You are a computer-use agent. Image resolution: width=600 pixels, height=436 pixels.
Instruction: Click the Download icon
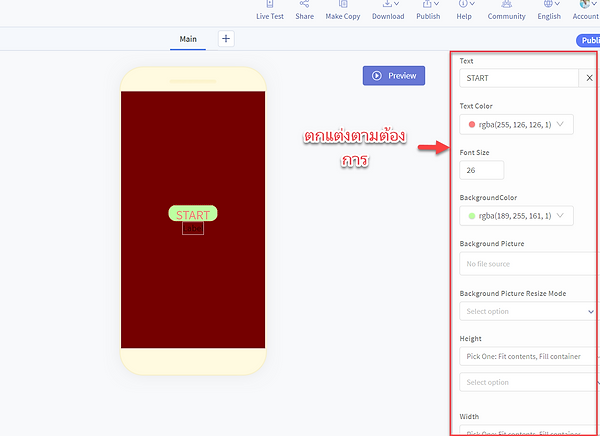(x=387, y=4)
